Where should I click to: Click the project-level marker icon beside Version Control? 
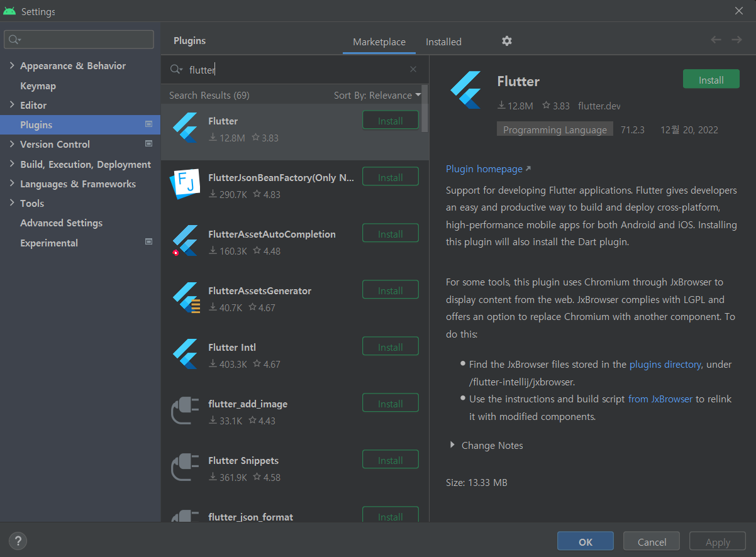[149, 143]
